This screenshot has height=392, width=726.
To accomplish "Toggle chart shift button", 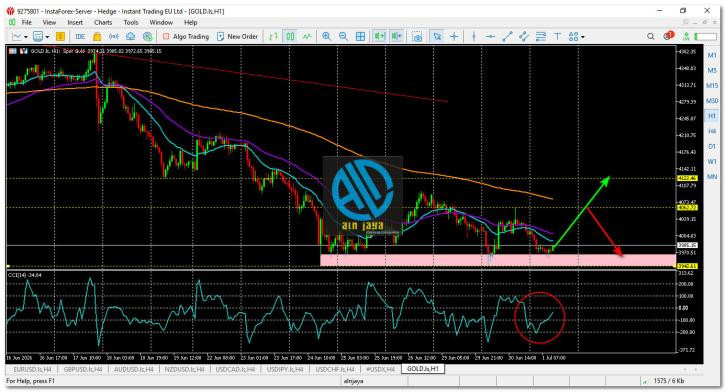I will click(397, 36).
